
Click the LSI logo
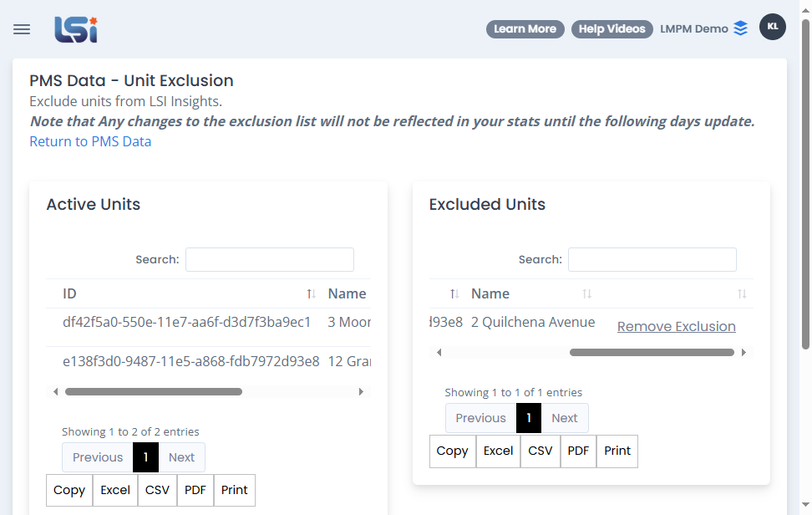pyautogui.click(x=76, y=29)
